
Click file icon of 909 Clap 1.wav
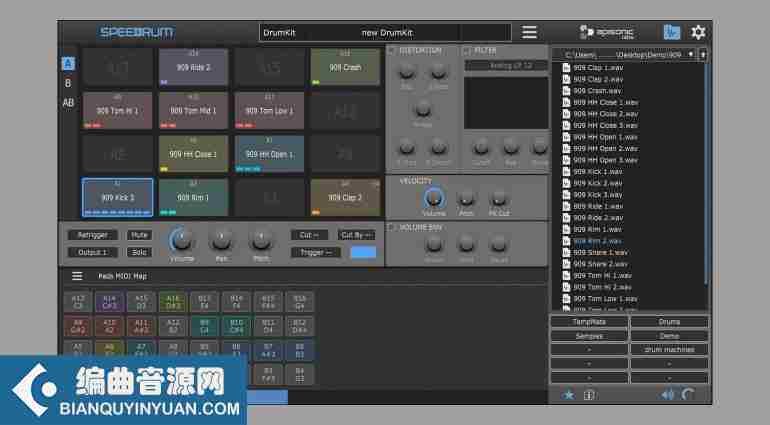(x=566, y=67)
